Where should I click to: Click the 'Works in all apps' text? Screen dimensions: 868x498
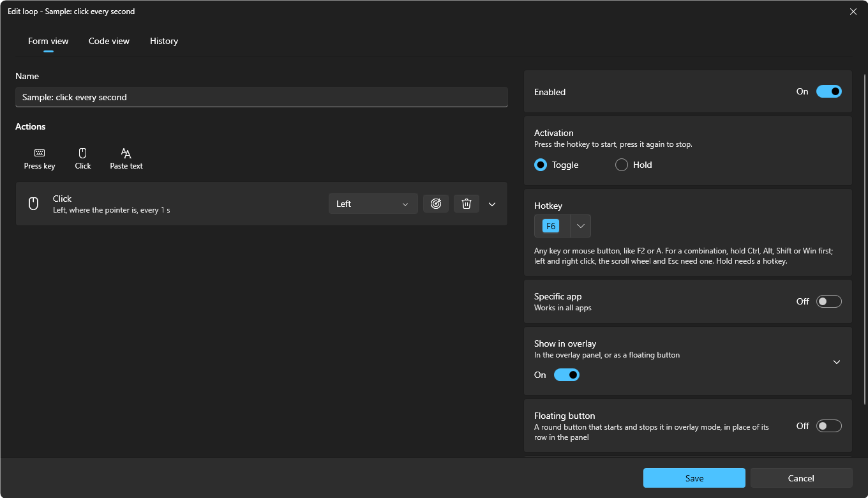563,308
